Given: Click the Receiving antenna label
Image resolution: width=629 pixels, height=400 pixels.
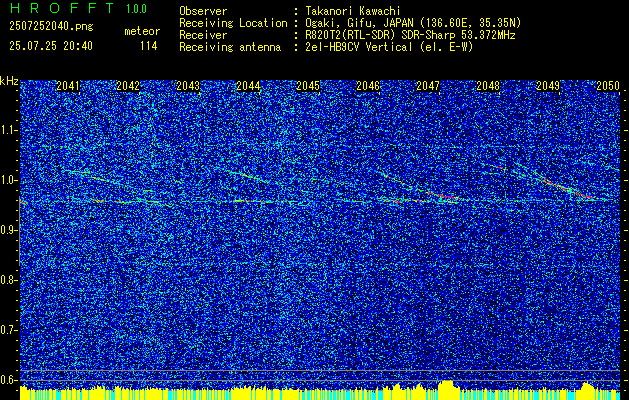Looking at the screenshot, I should click(230, 47).
